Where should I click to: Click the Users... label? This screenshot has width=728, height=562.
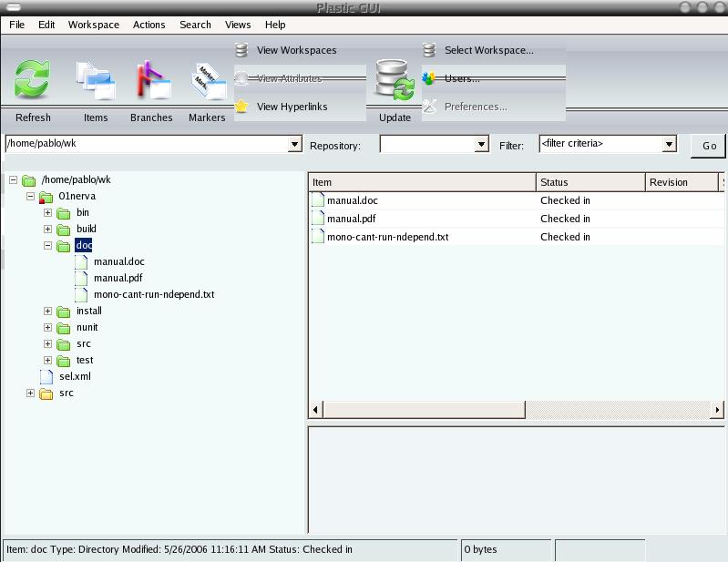[x=462, y=78]
